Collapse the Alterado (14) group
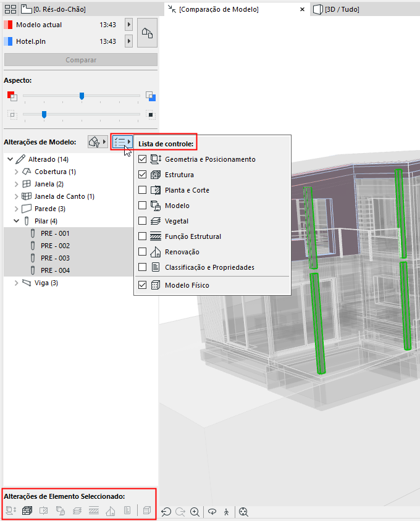The image size is (420, 521). click(10, 159)
